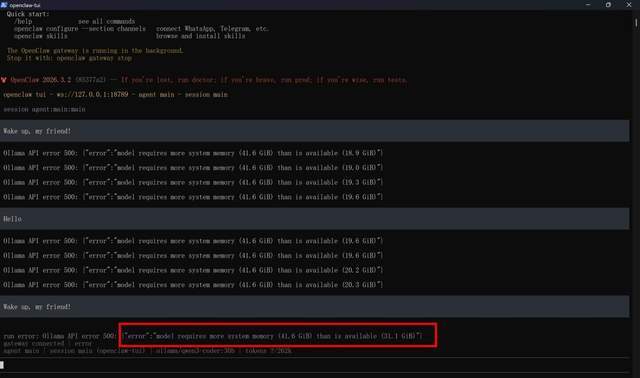
Task: Click the 'openclaw skills' command text
Action: [40, 36]
